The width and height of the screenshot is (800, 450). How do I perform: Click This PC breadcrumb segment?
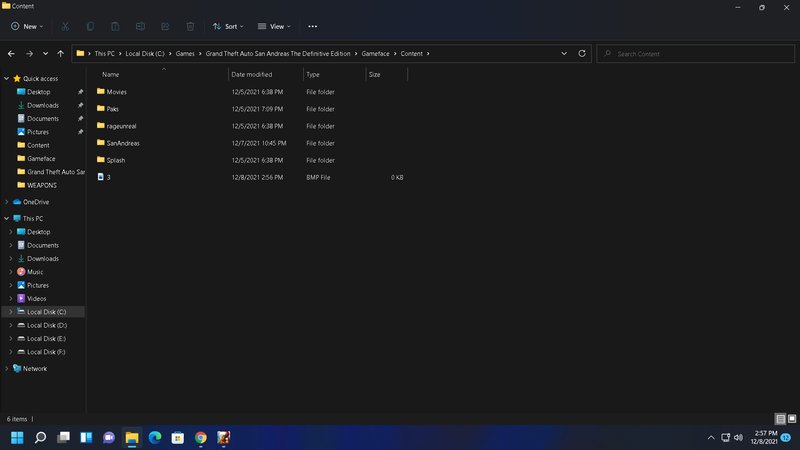(x=105, y=54)
